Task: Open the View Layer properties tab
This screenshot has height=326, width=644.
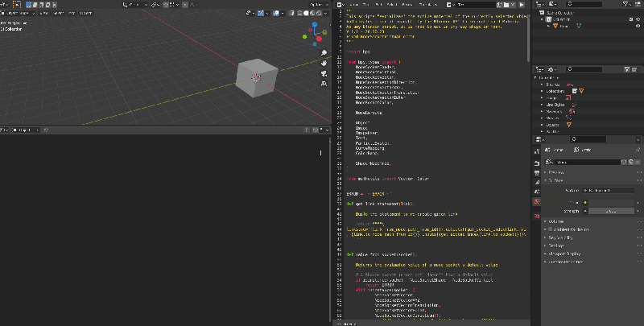Action: click(x=537, y=182)
